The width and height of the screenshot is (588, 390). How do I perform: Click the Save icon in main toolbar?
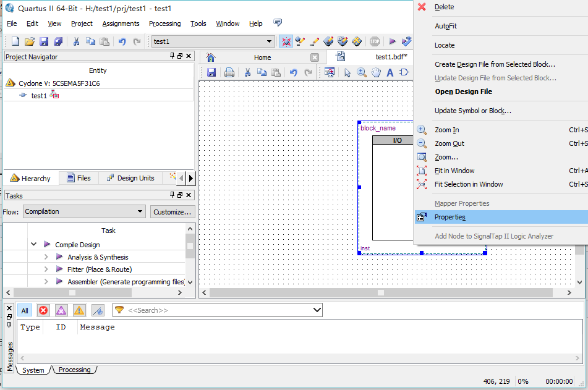pyautogui.click(x=44, y=41)
